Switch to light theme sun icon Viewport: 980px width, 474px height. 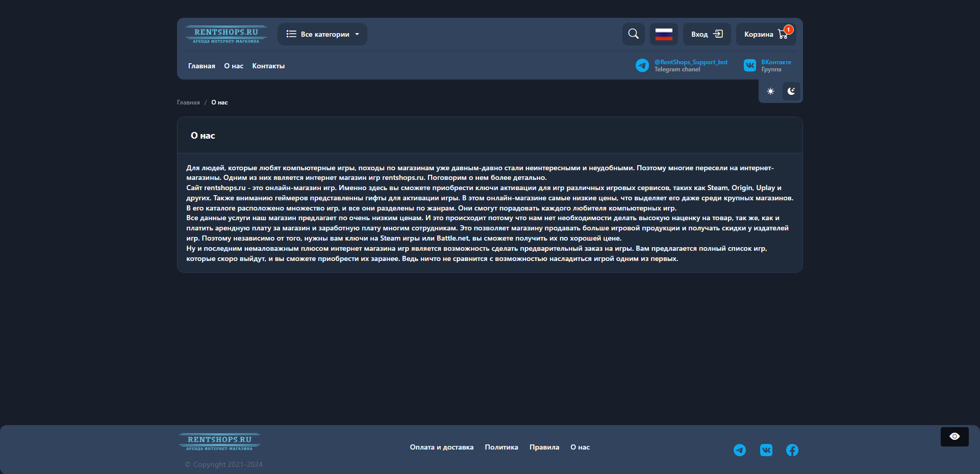coord(770,91)
